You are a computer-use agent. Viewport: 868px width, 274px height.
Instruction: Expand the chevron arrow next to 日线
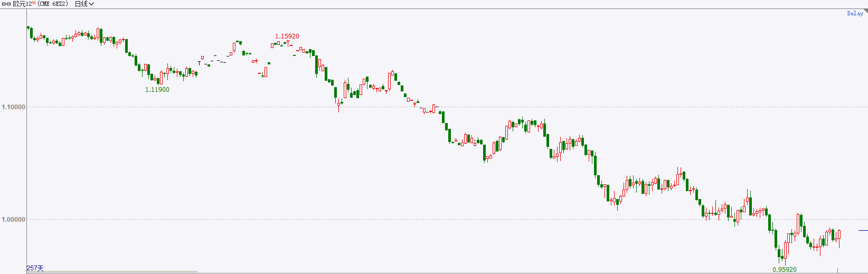click(91, 4)
